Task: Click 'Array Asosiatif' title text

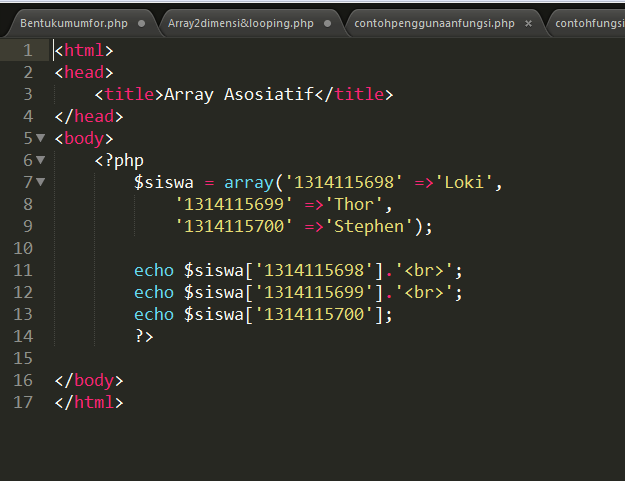Action: point(239,94)
